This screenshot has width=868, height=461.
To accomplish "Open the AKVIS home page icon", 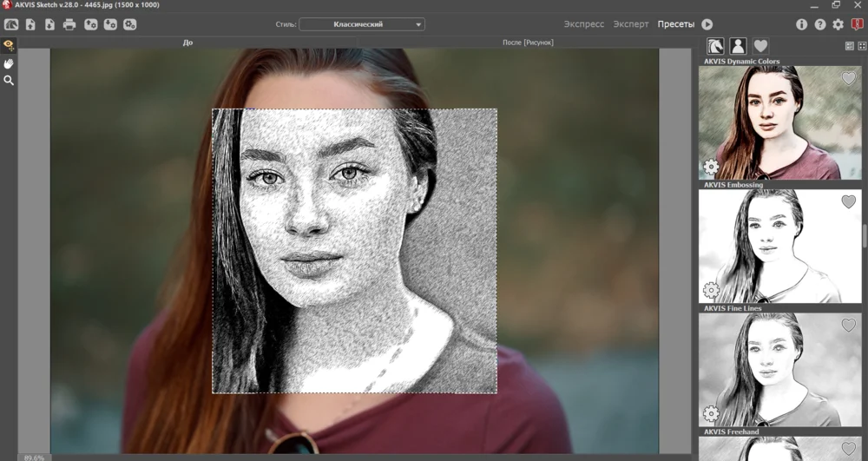I will (x=11, y=24).
